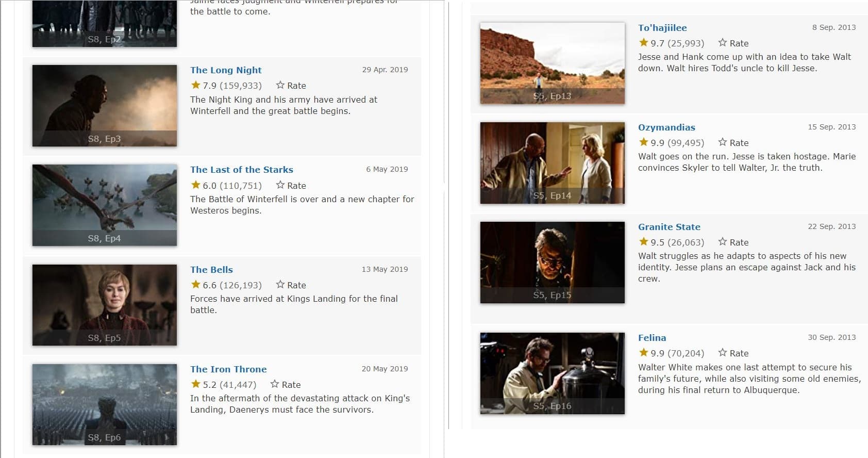Click the air date 13 May 2019

385,269
